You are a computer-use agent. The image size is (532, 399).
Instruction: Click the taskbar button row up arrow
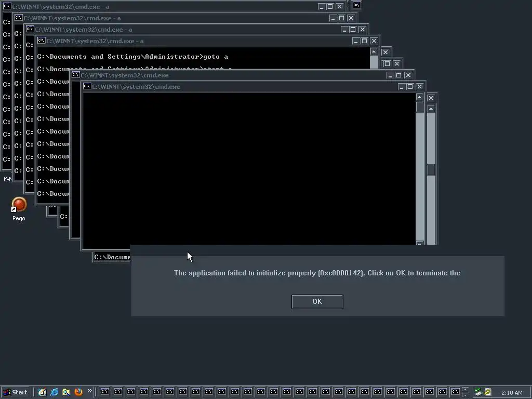click(x=465, y=390)
